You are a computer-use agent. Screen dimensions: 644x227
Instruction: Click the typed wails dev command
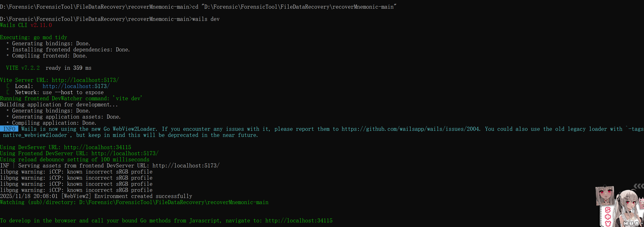[x=206, y=19]
